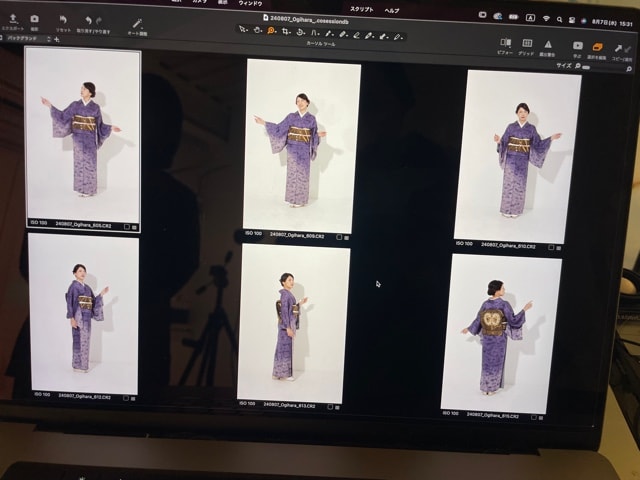The height and width of the screenshot is (480, 640).
Task: Click the Siri icon in menu bar
Action: click(x=584, y=21)
